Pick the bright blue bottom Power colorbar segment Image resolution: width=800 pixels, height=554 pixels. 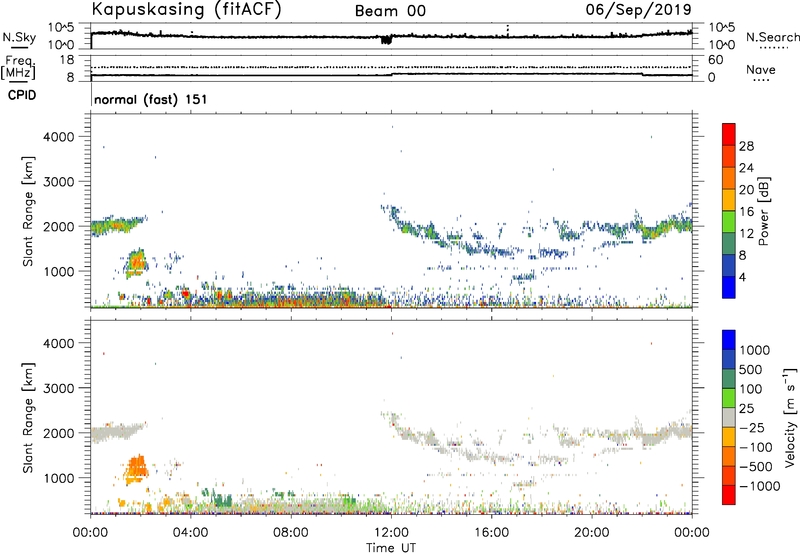coord(729,287)
